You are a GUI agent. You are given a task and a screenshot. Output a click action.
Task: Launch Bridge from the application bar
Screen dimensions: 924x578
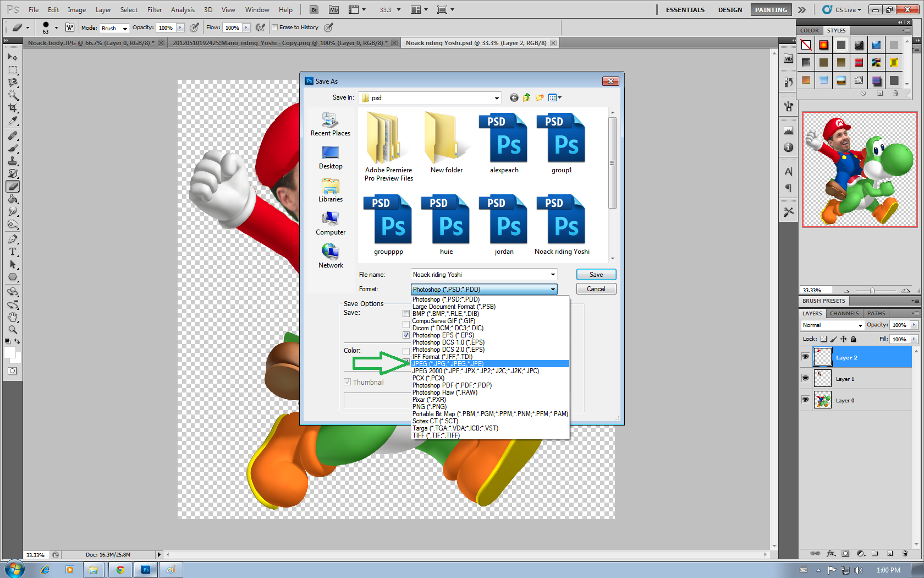[x=314, y=9]
